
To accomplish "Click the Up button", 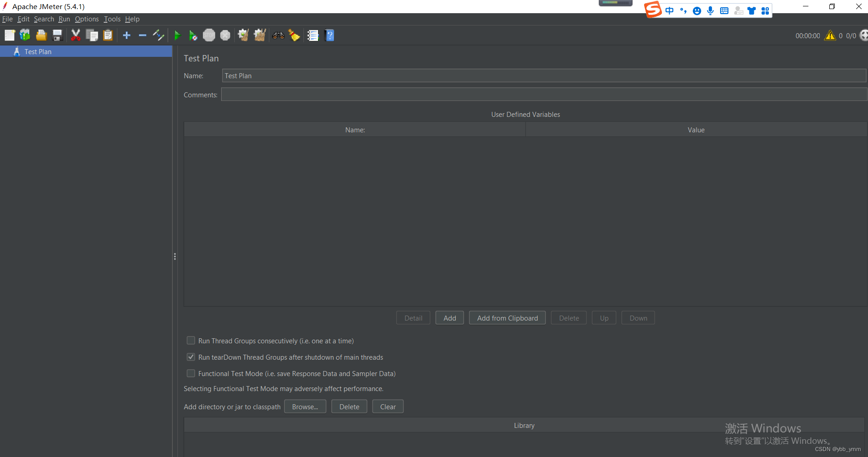I will (604, 318).
